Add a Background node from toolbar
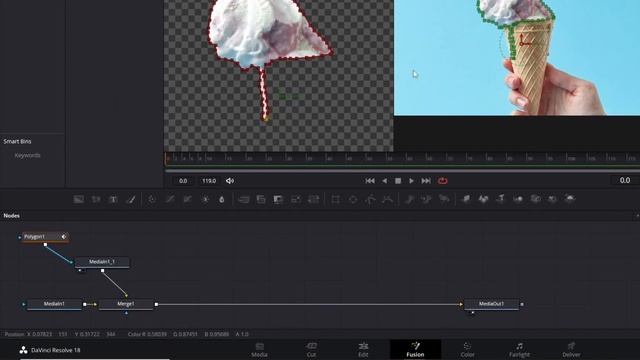 point(79,199)
